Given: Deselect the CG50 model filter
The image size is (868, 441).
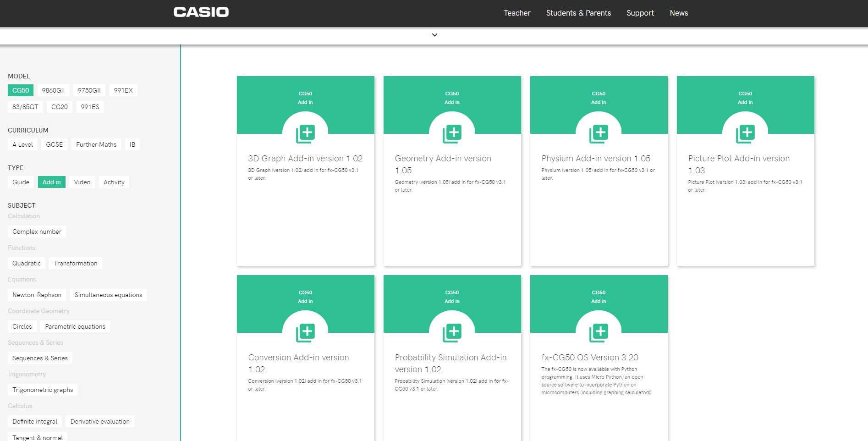Looking at the screenshot, I should [21, 90].
